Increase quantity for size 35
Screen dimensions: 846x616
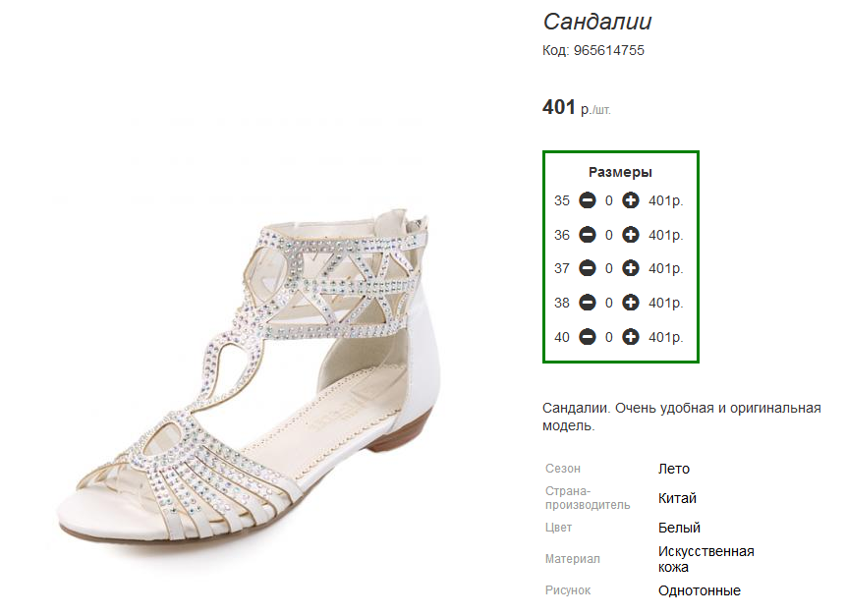(631, 200)
